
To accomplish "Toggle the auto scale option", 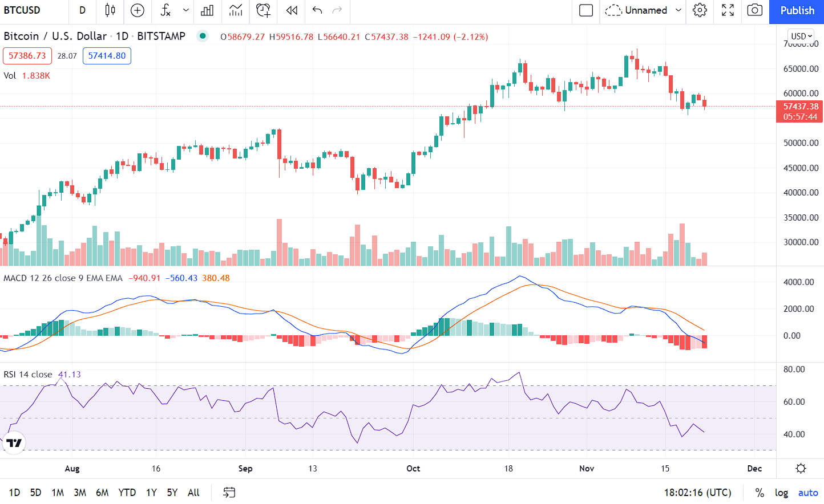I will [x=808, y=493].
